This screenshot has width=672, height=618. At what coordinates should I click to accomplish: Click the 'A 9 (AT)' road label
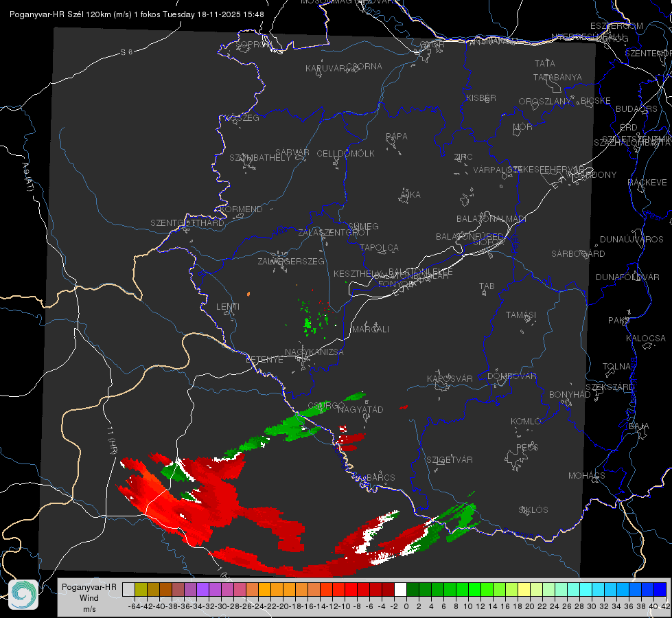pos(27,176)
